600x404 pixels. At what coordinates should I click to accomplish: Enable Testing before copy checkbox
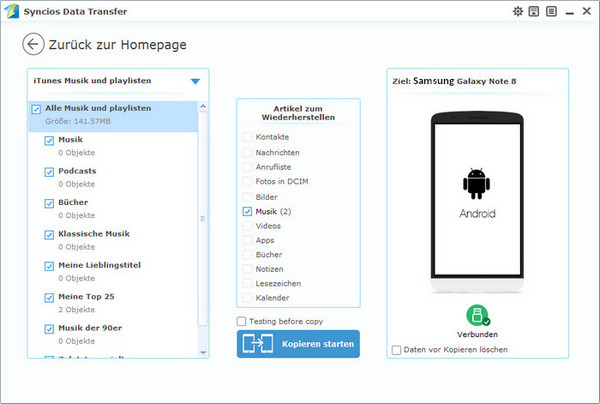pos(241,321)
